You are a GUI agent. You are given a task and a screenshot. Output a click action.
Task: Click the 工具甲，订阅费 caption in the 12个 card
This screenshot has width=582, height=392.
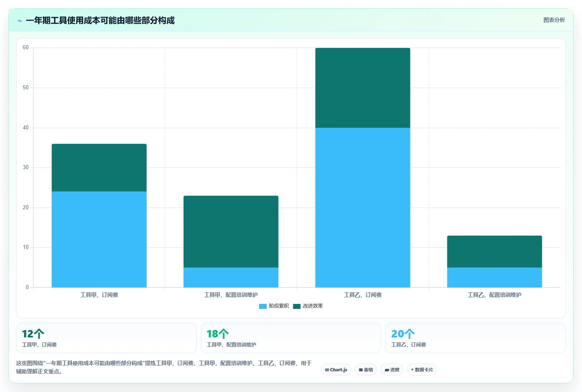click(39, 345)
